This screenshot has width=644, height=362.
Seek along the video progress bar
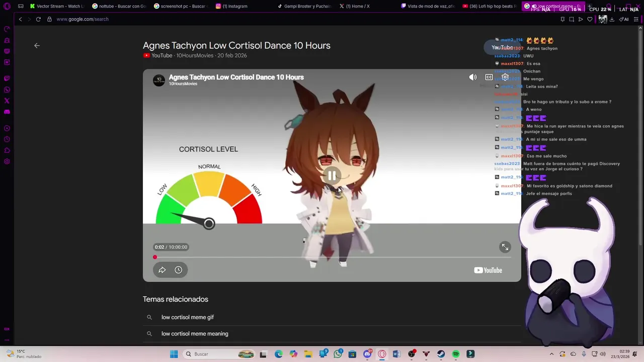pos(332,257)
